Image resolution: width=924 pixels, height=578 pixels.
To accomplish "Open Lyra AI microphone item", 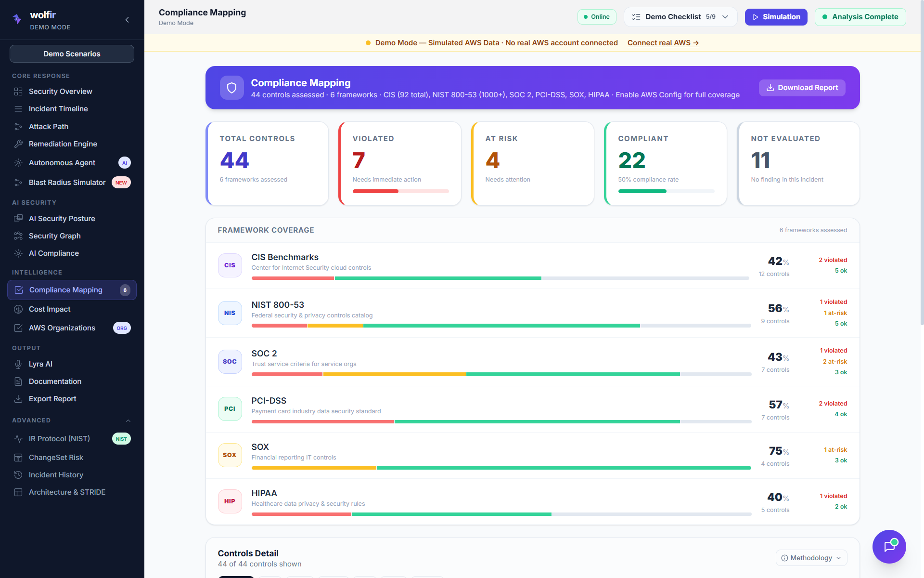I will click(40, 364).
